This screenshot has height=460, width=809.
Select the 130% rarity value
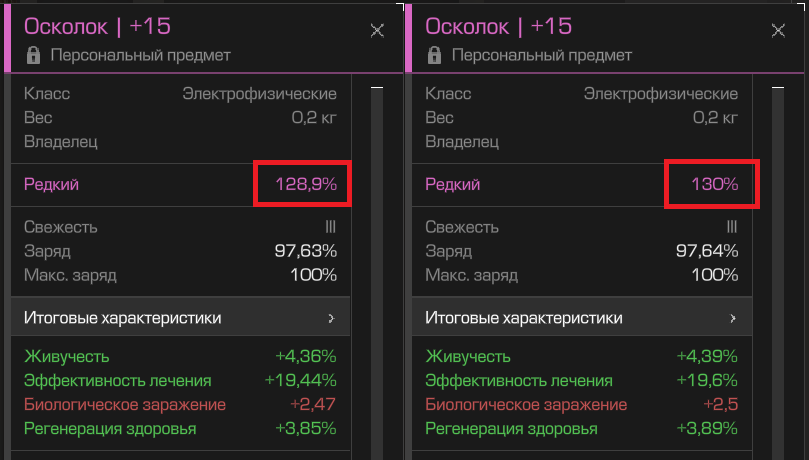point(715,184)
